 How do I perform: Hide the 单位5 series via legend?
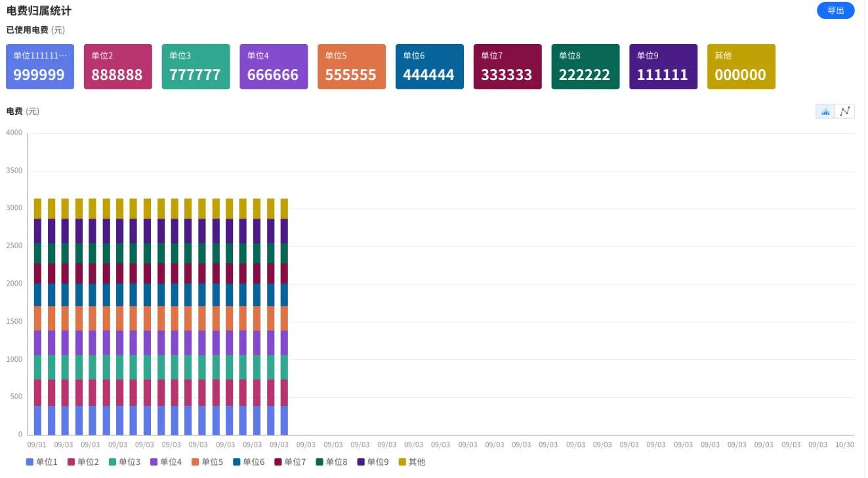tap(207, 462)
